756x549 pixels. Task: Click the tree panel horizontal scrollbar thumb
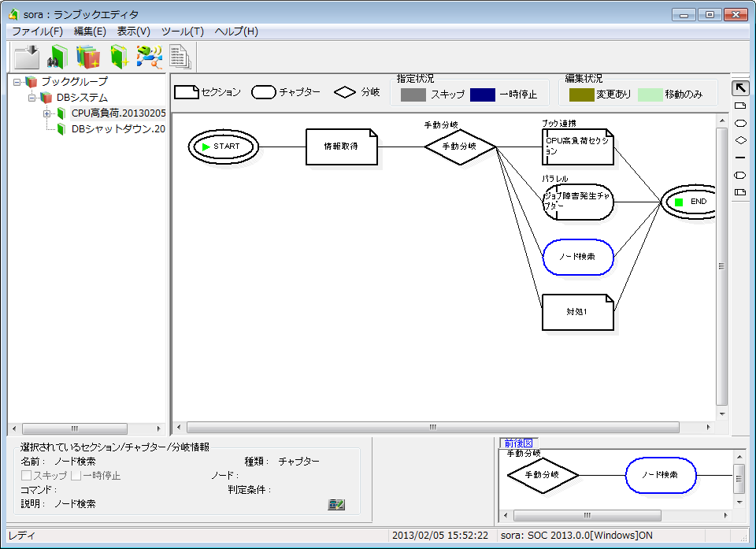75,428
